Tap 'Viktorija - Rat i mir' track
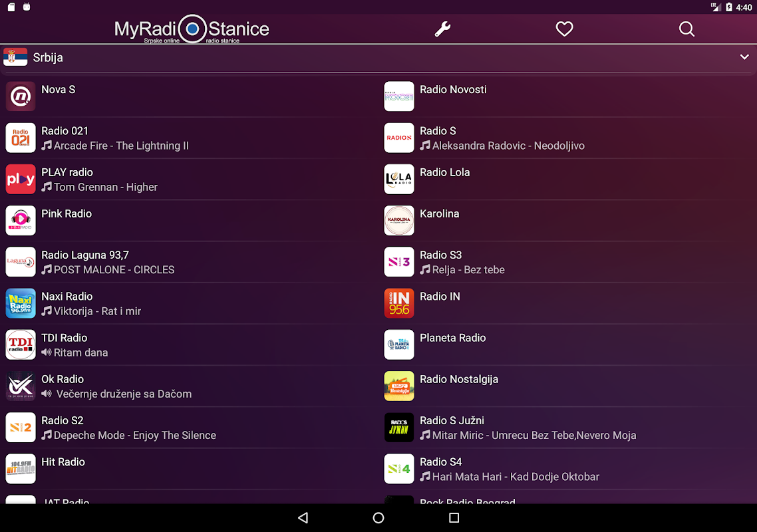 pos(97,311)
